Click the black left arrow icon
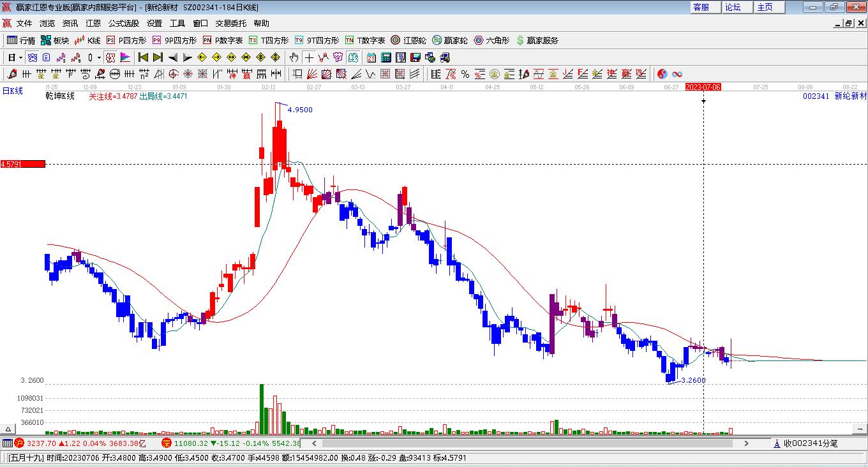The height and width of the screenshot is (467, 868). click(x=173, y=57)
